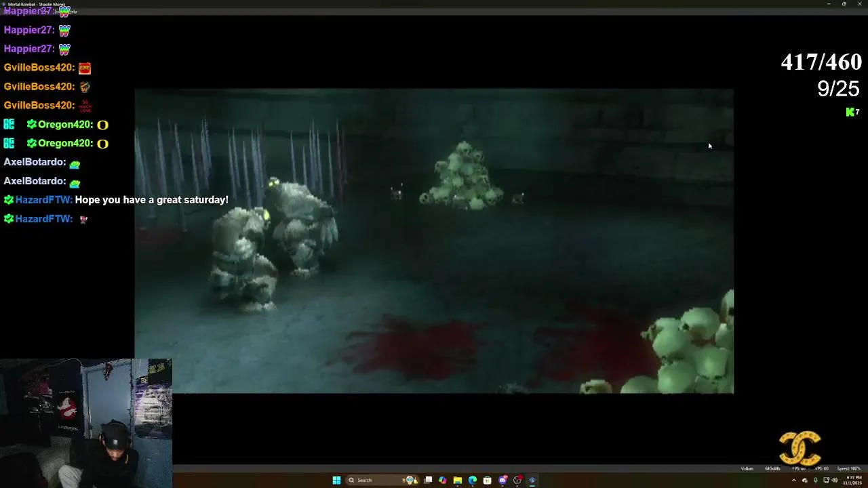Click the 417/460 counter overlay

pyautogui.click(x=821, y=62)
